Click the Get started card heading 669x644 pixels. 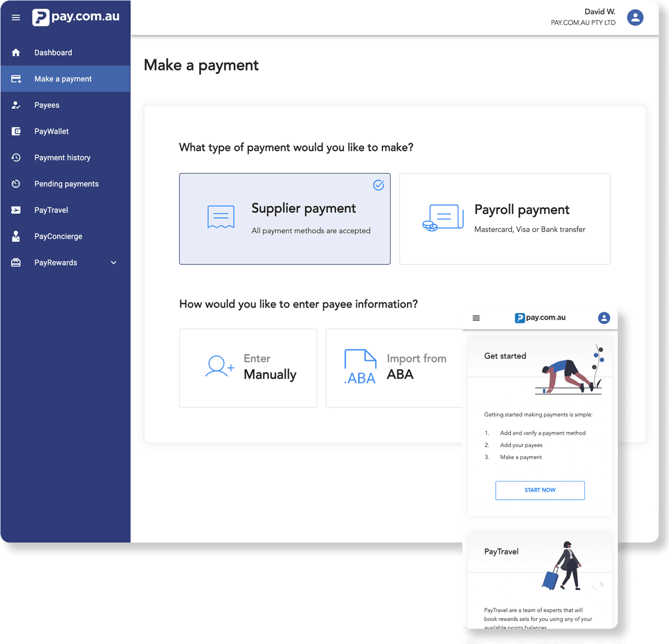pos(505,356)
